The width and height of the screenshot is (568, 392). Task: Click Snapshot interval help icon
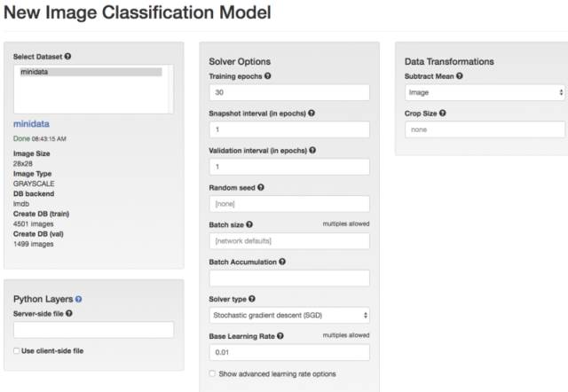(x=312, y=114)
